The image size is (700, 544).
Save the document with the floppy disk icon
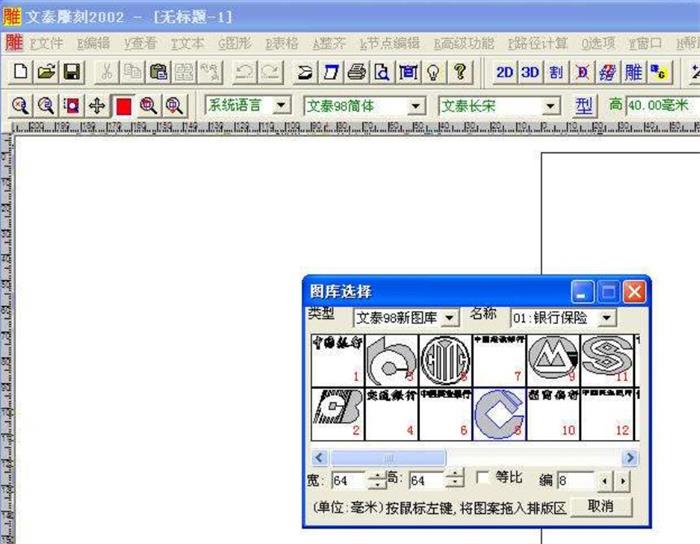(x=71, y=72)
